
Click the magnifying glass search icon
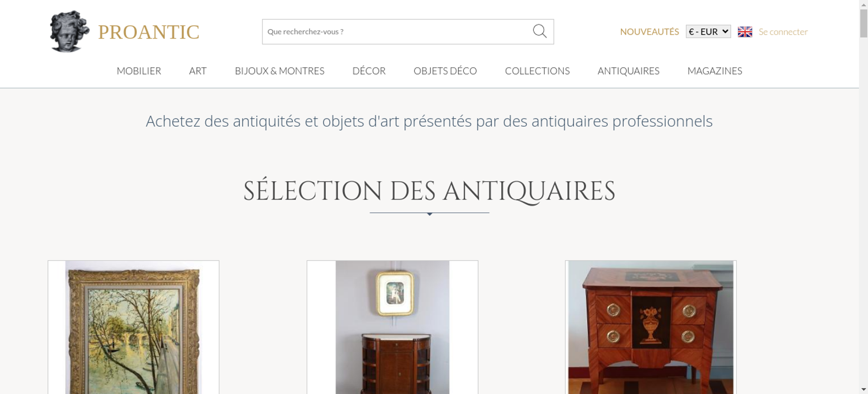click(539, 31)
